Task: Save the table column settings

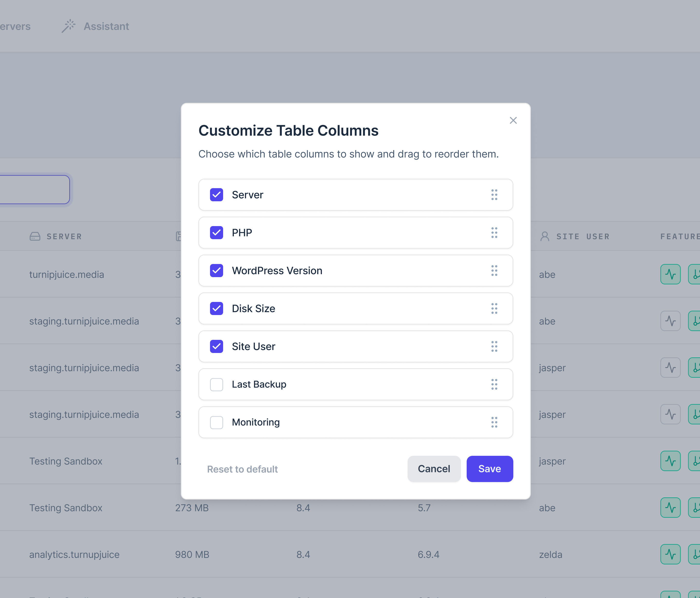Action: click(490, 469)
